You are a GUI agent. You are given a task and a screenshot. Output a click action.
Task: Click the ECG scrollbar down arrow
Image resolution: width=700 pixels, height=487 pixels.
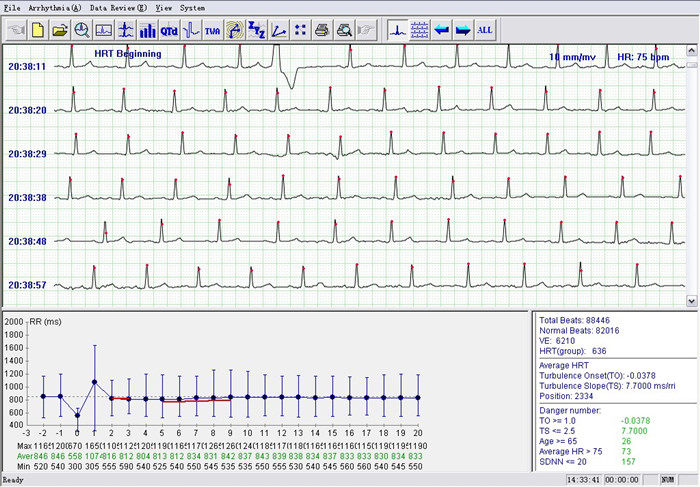(x=692, y=300)
